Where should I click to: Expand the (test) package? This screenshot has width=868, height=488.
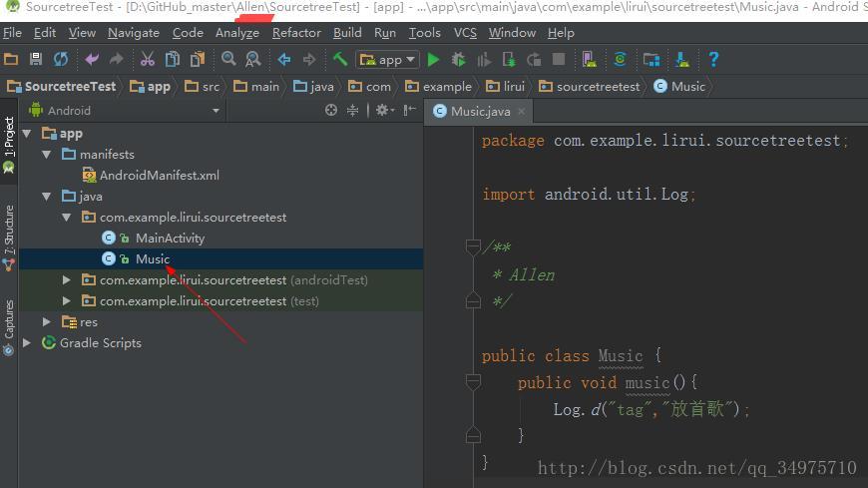click(67, 300)
